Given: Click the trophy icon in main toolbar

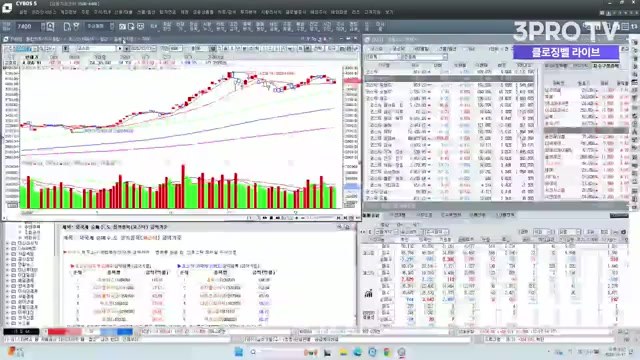Looking at the screenshot, I should pyautogui.click(x=76, y=27).
